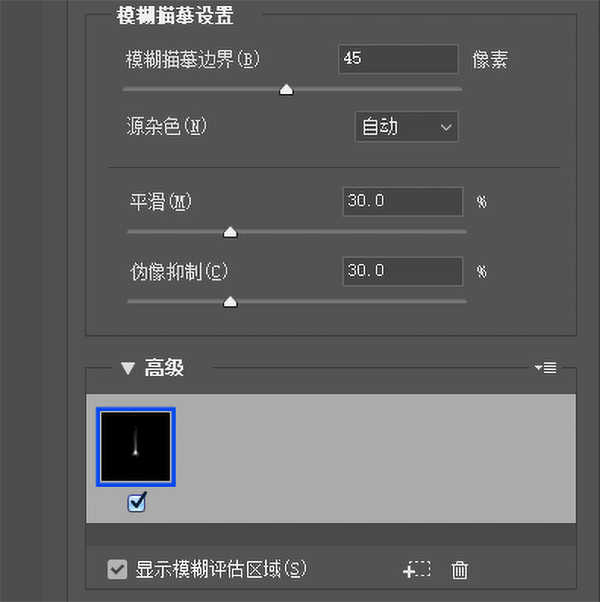Click the 源杂色(N) label
600x602 pixels.
tap(166, 126)
